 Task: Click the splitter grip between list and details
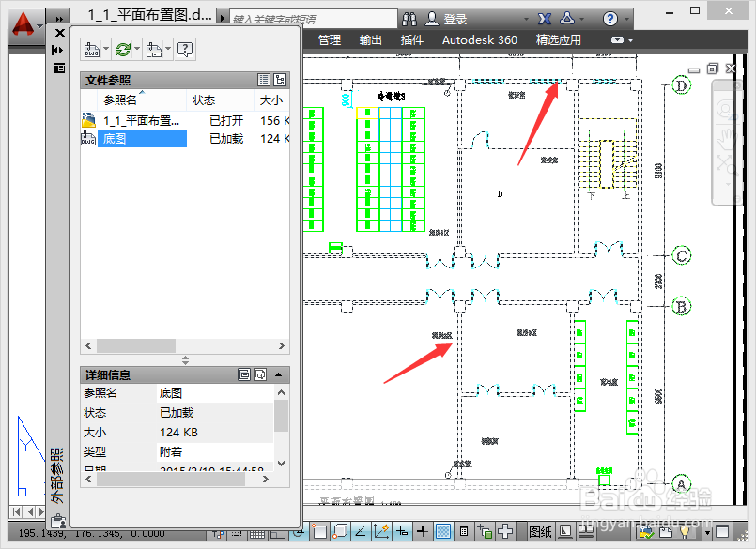[185, 360]
